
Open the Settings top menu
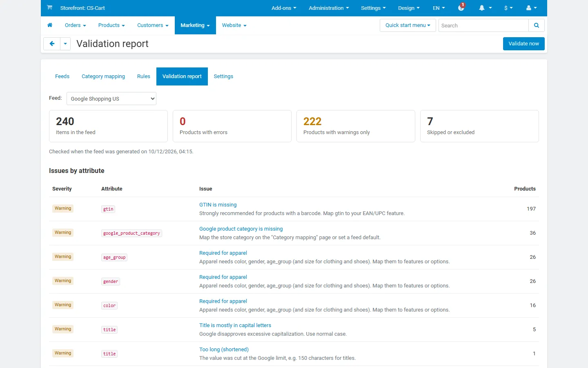tap(373, 8)
